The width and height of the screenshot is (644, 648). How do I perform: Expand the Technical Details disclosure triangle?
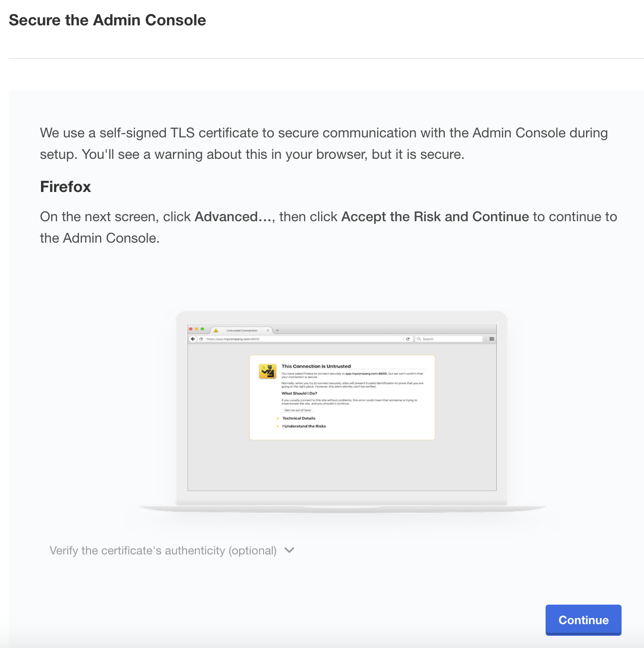pos(278,419)
